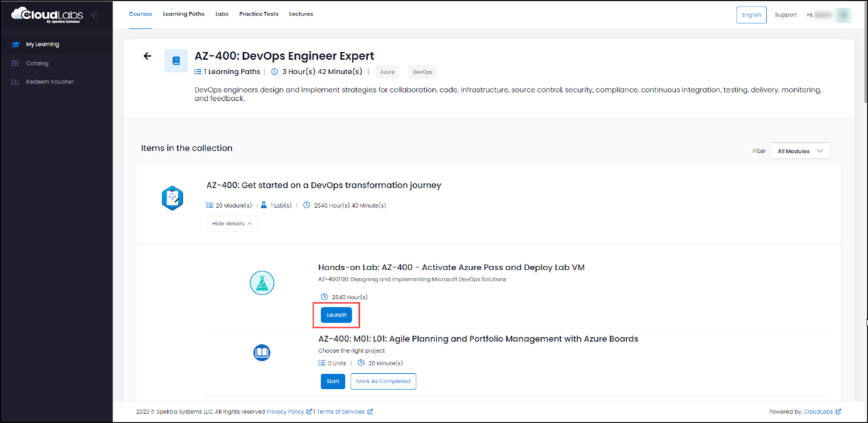
Task: Click the CloudLabs logo
Action: tap(46, 14)
